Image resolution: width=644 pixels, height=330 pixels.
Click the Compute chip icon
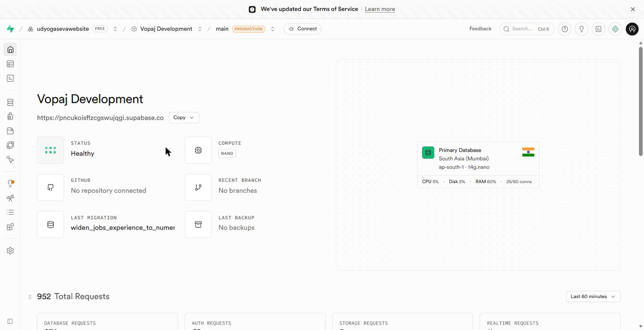198,150
